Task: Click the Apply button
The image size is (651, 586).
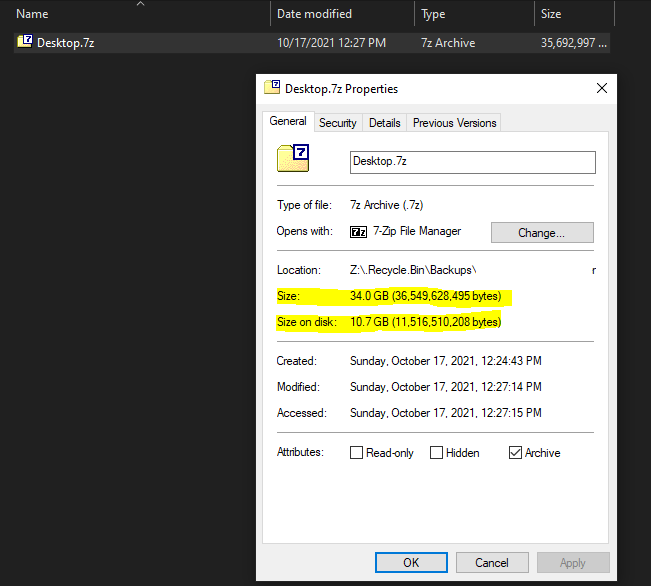Action: [x=573, y=562]
